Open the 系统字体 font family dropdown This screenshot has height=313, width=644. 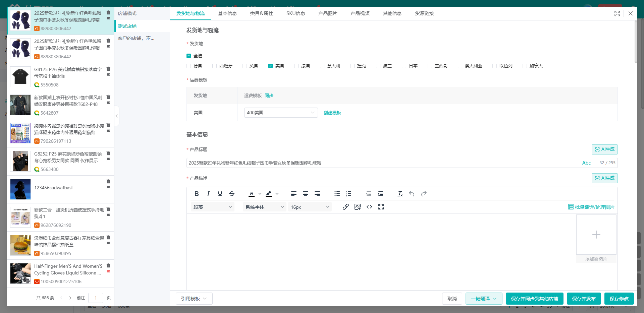(265, 207)
